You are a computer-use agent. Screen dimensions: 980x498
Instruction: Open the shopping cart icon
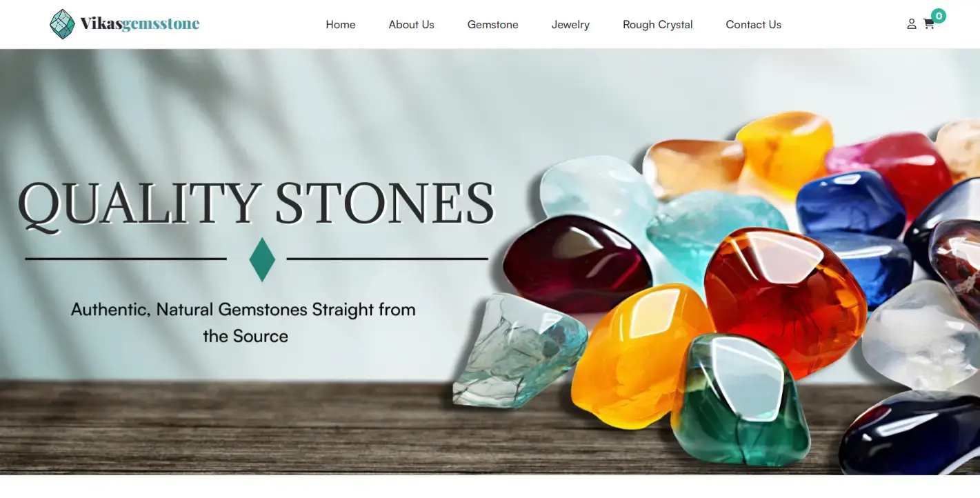tap(928, 24)
